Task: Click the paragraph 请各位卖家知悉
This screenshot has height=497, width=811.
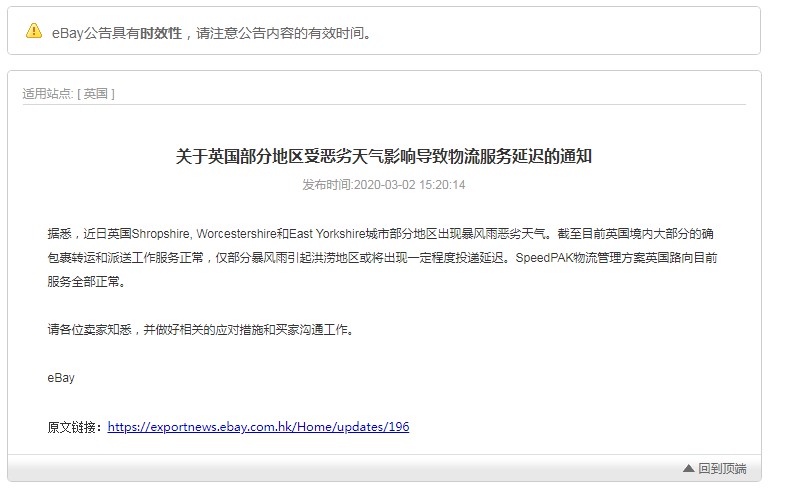Action: [x=202, y=329]
